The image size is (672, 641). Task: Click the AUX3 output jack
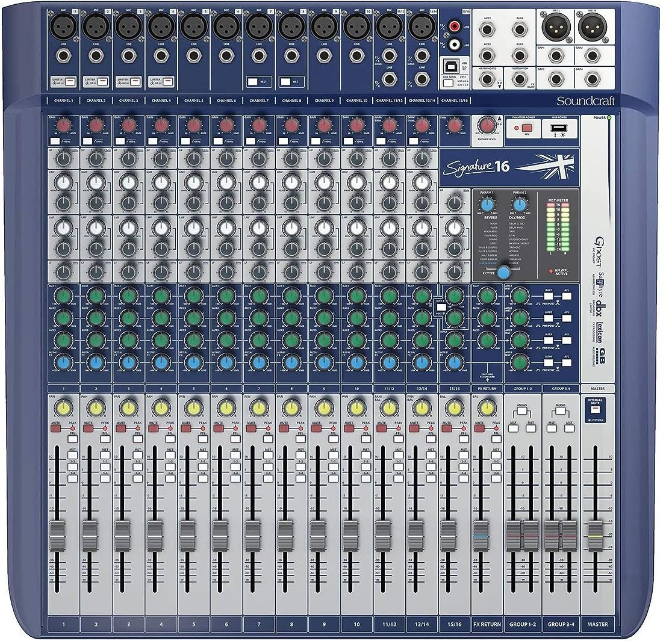coord(487,55)
